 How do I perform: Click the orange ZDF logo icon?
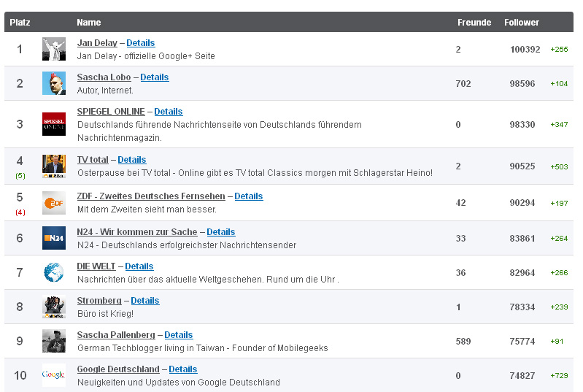click(x=54, y=203)
